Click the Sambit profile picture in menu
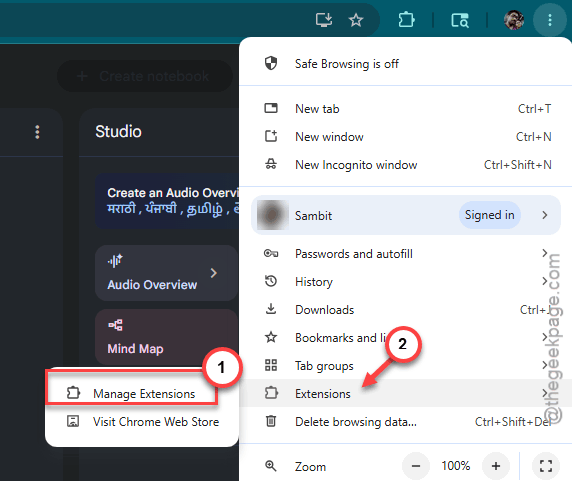 (273, 215)
